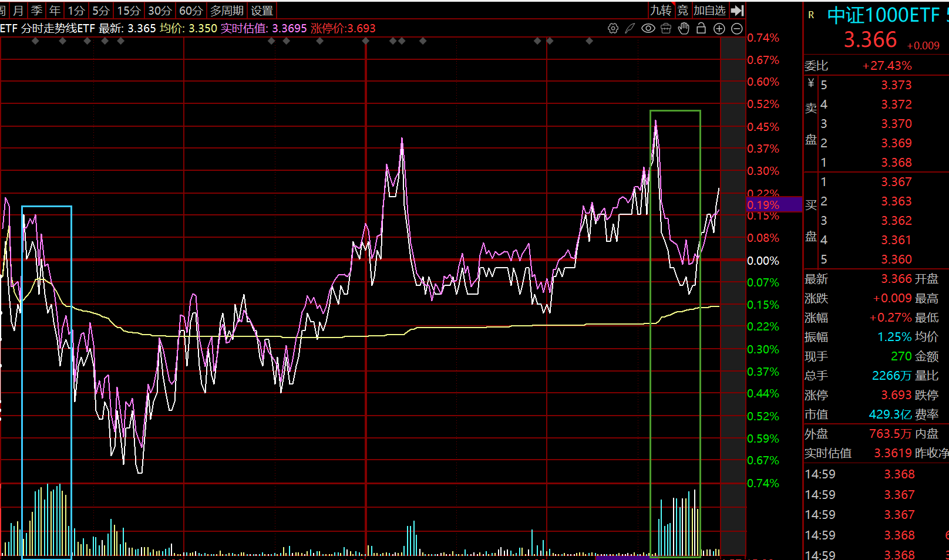
Task: Zoom out with minus circle icon
Action: pyautogui.click(x=737, y=29)
